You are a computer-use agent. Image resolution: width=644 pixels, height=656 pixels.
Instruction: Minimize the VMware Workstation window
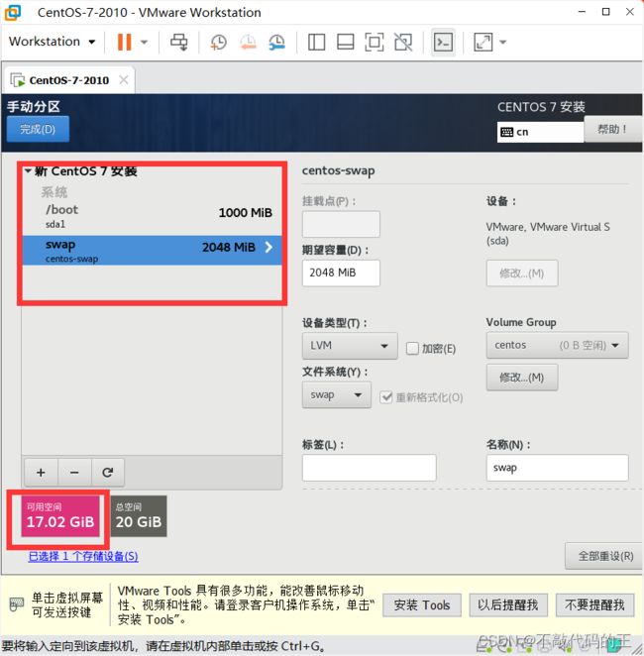[x=582, y=12]
